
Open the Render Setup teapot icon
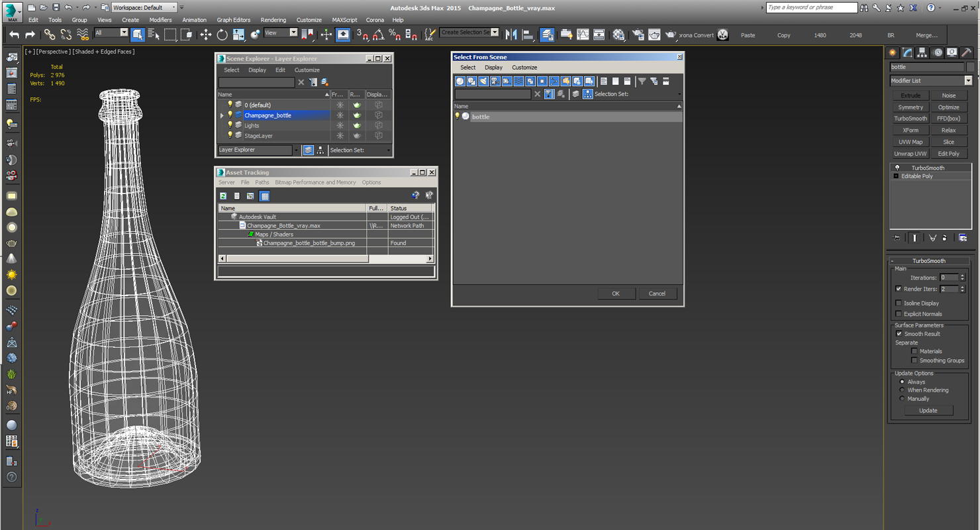tap(638, 34)
